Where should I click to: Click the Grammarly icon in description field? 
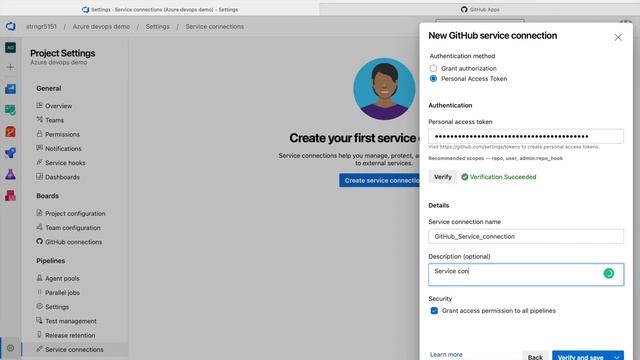(609, 273)
